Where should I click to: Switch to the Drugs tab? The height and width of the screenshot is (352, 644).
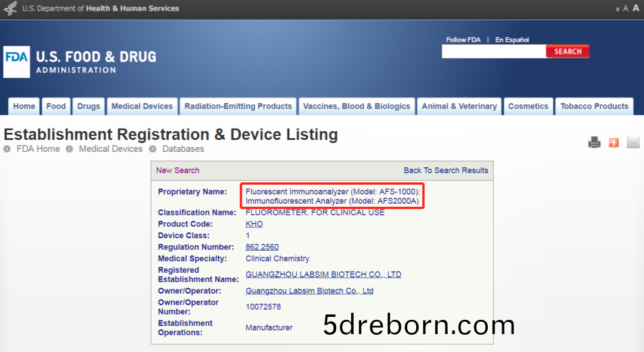point(89,107)
